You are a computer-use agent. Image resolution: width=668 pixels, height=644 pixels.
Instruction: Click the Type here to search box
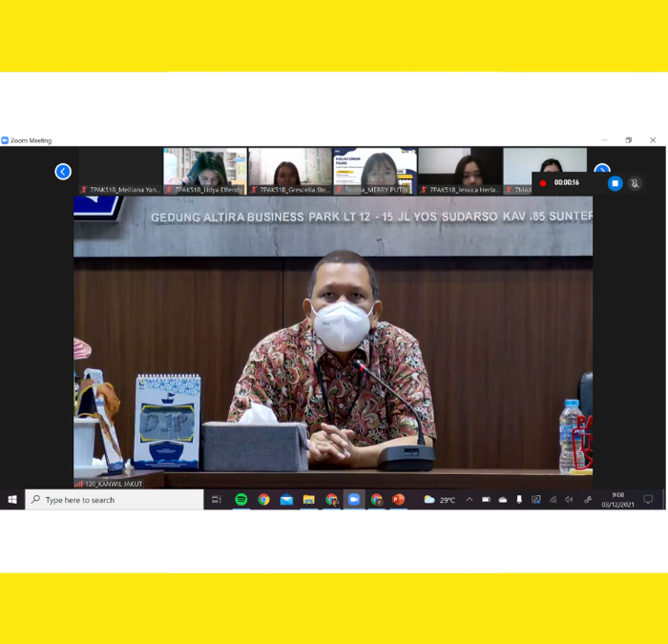point(115,500)
